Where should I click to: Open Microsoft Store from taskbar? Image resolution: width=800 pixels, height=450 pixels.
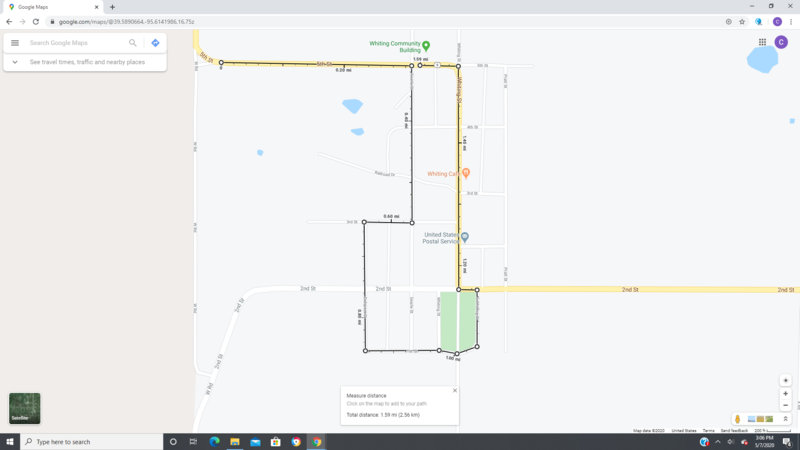276,442
